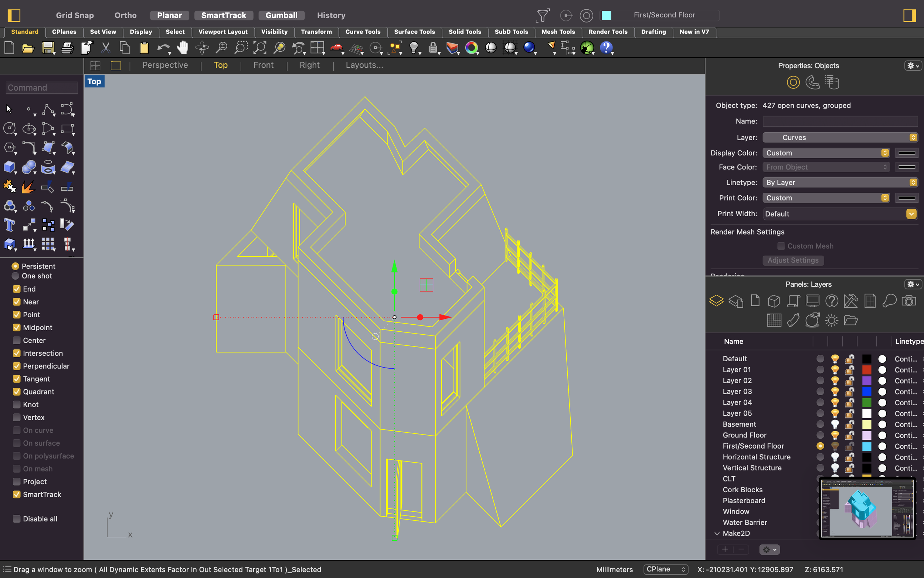Click the Cut scissors icon
The width and height of the screenshot is (924, 578).
(x=105, y=48)
